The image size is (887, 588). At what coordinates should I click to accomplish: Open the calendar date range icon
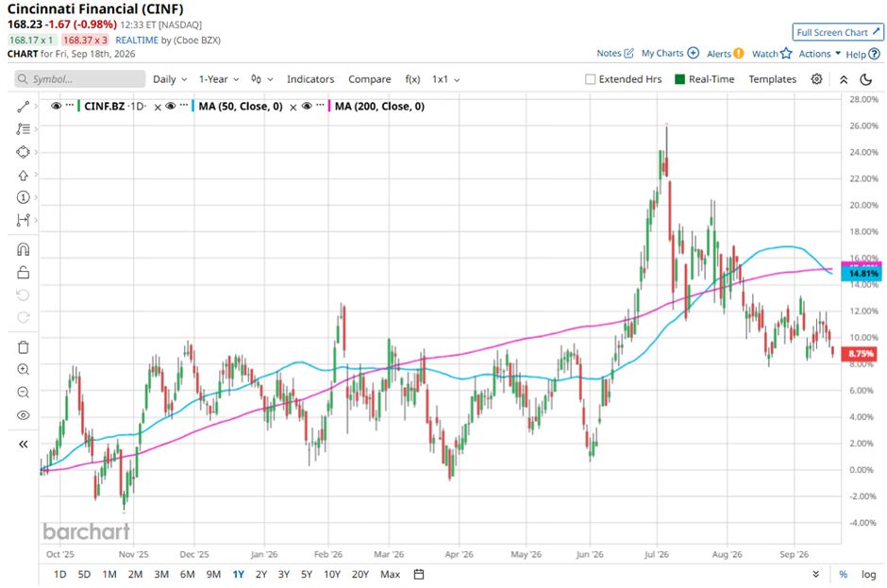[419, 575]
